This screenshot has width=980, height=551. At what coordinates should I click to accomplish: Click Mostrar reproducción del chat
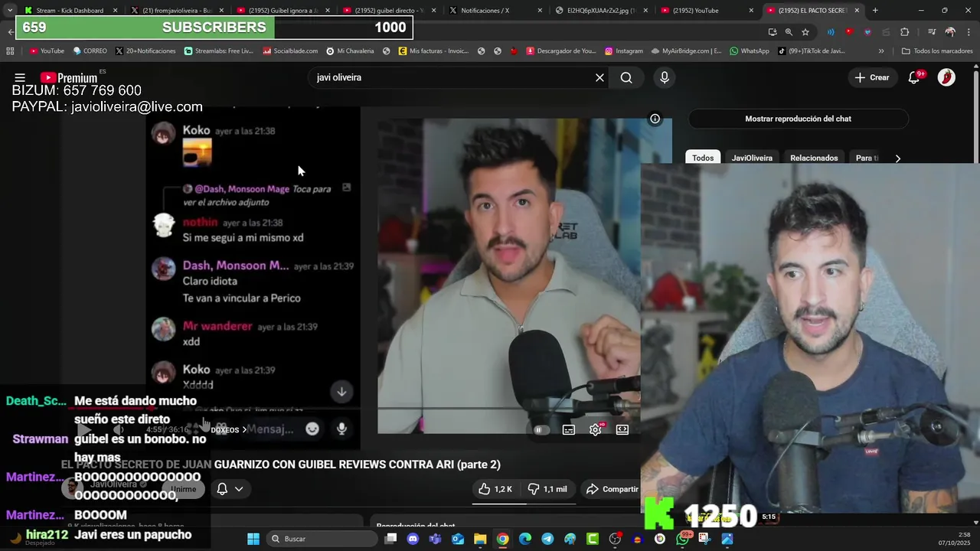[798, 119]
